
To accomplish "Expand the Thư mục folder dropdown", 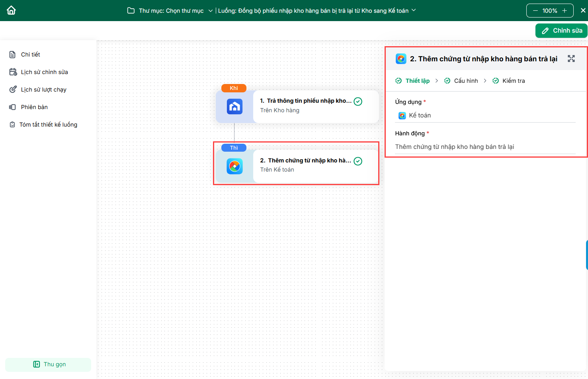I will point(210,11).
